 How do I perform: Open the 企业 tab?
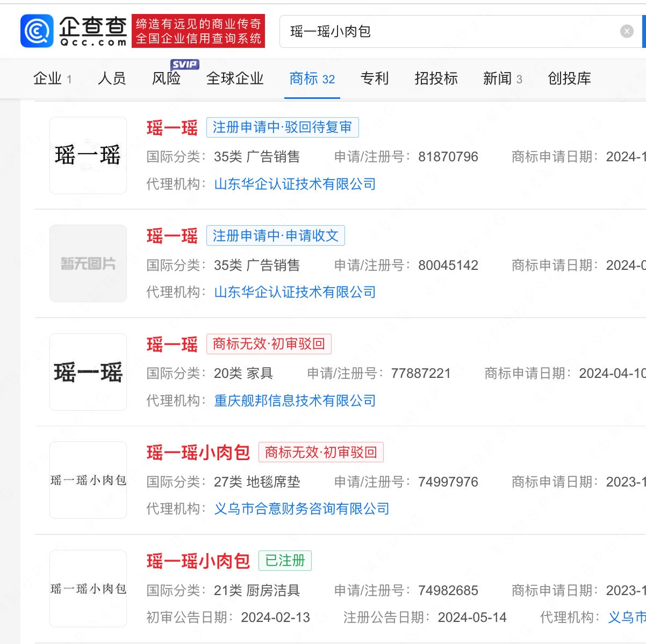tap(53, 78)
